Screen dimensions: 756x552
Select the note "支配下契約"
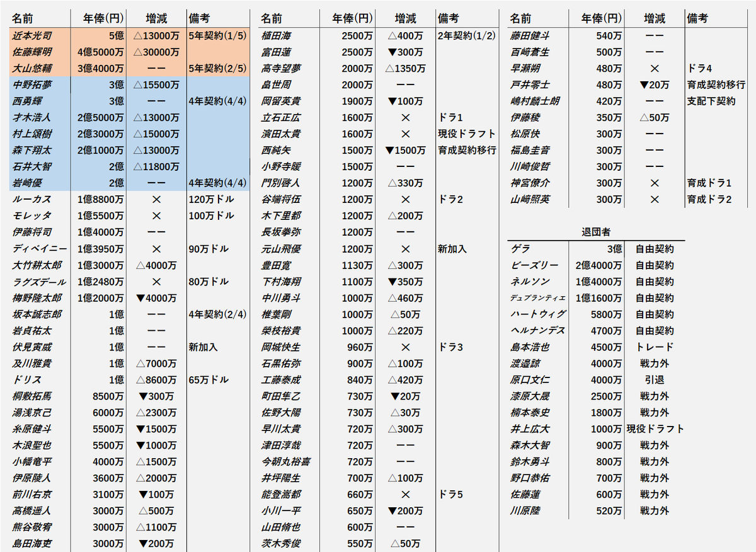[x=711, y=101]
